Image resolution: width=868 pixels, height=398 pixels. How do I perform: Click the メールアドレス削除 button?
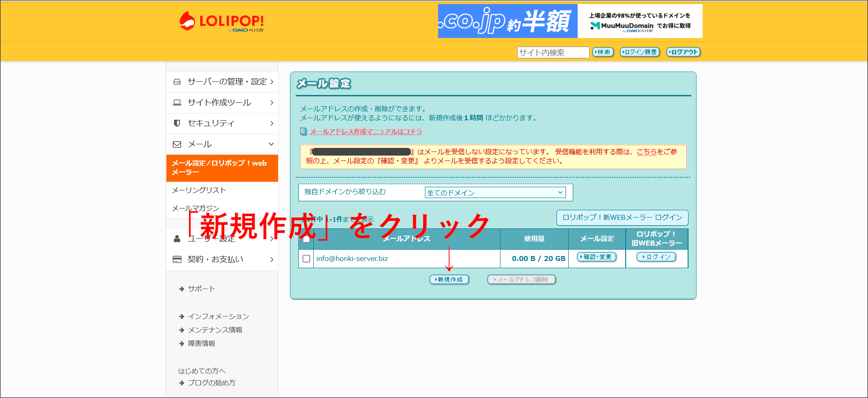(x=522, y=280)
